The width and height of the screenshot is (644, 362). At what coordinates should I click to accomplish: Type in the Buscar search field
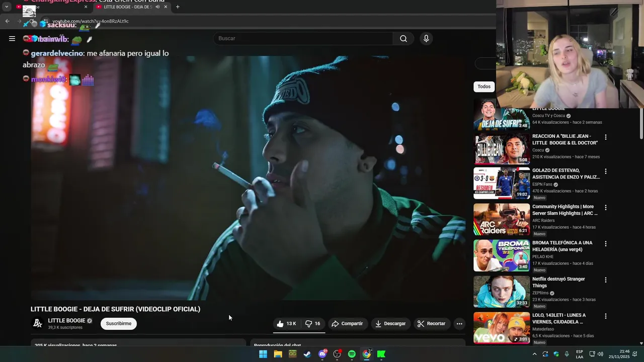click(x=303, y=39)
